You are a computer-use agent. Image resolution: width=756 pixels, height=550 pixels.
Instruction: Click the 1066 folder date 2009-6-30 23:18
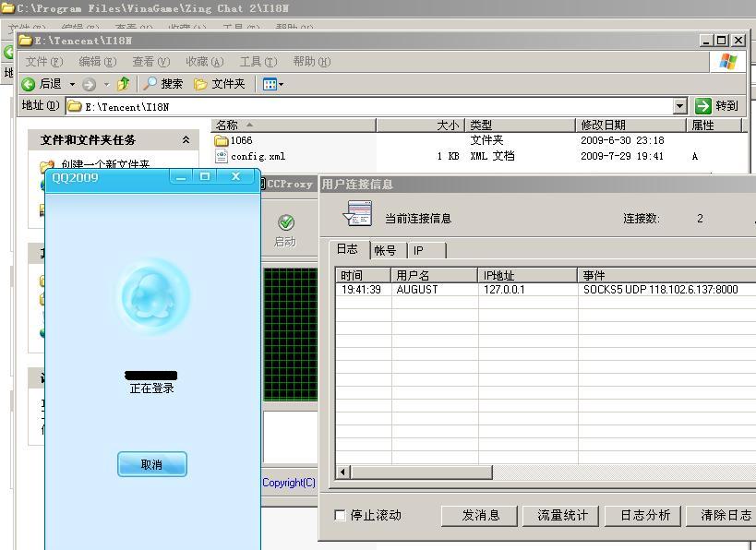622,140
